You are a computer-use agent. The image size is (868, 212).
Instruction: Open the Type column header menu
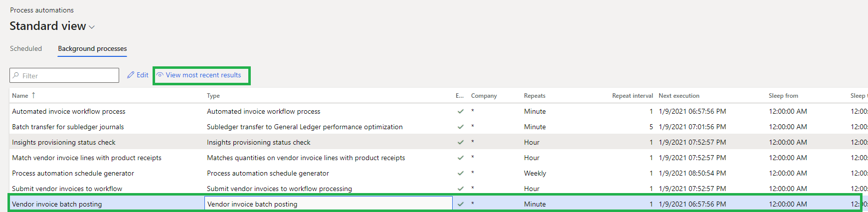pyautogui.click(x=213, y=96)
